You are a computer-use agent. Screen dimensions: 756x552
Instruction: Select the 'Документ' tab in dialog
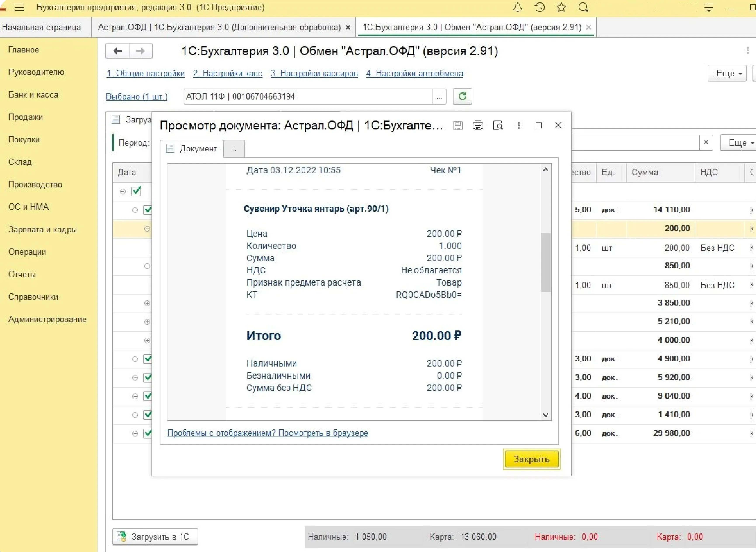(x=192, y=148)
